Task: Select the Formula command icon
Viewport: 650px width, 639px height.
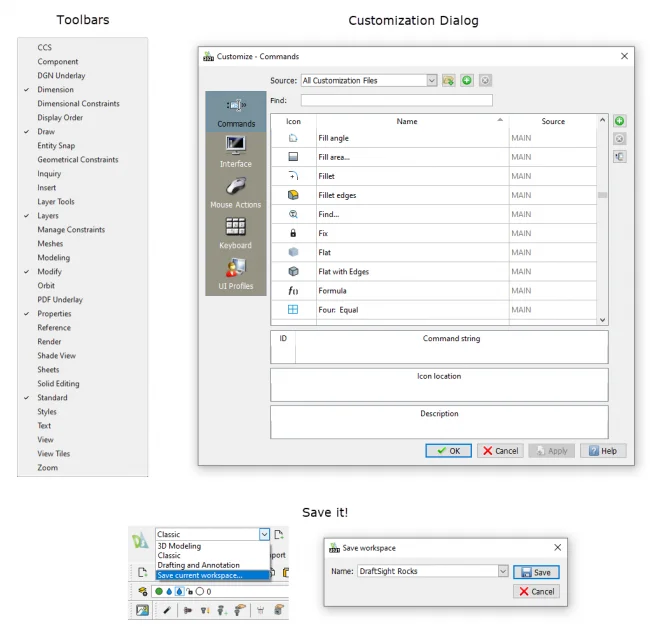Action: pos(293,291)
